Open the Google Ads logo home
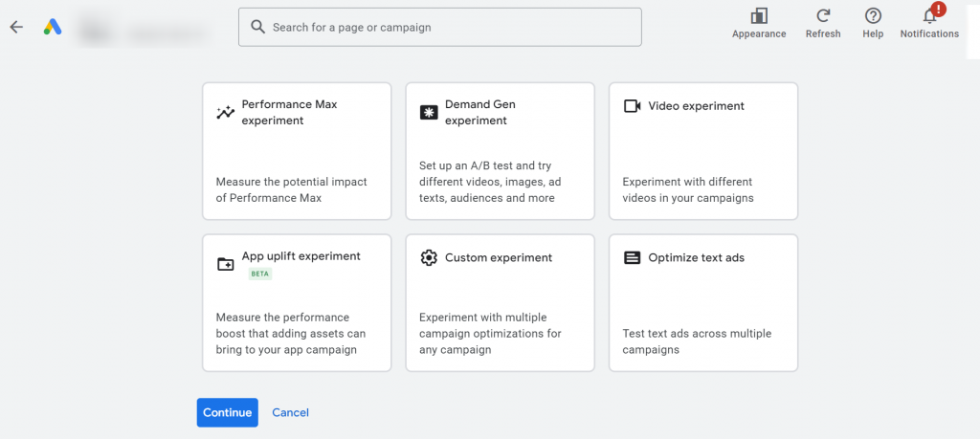This screenshot has width=980, height=439. [53, 27]
